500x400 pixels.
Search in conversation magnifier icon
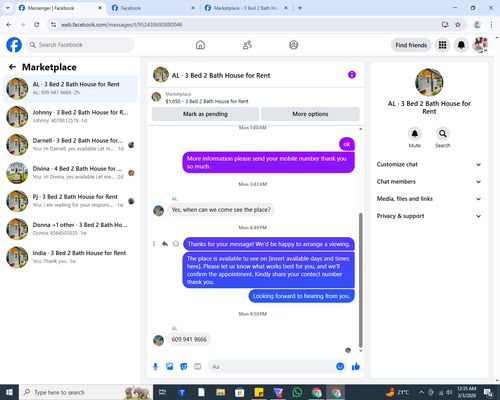click(443, 134)
